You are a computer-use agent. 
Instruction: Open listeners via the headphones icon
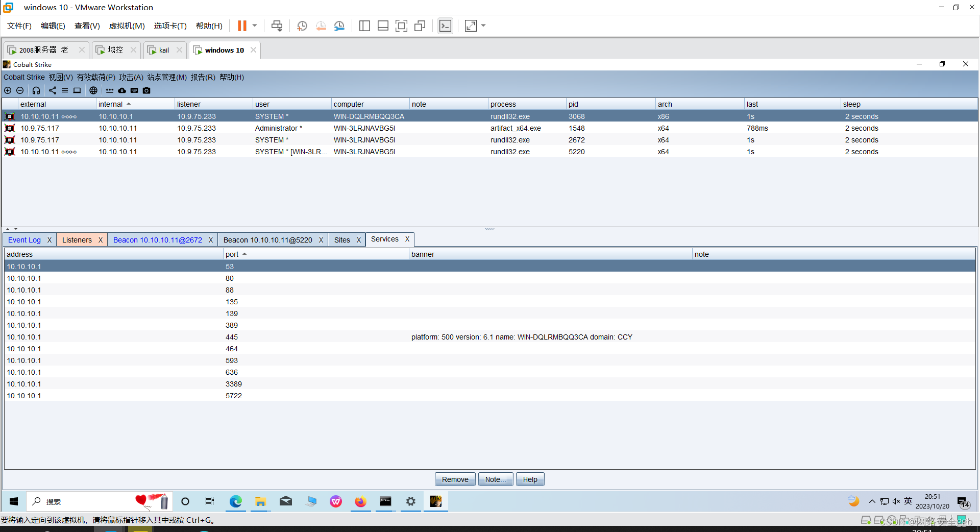coord(36,90)
